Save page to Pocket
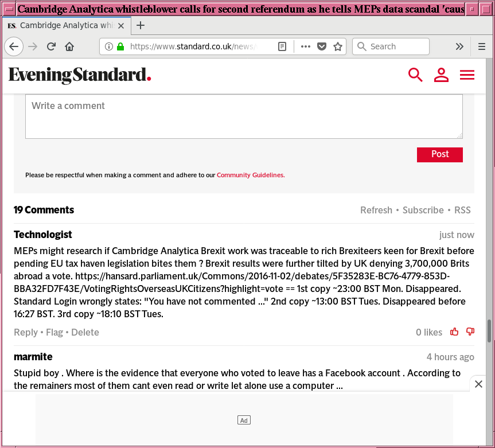495x448 pixels. point(322,46)
